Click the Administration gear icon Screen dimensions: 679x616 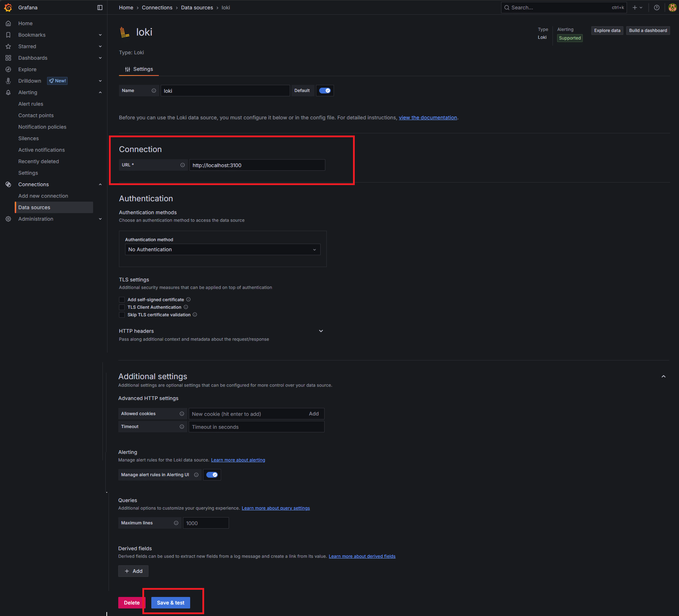click(8, 219)
